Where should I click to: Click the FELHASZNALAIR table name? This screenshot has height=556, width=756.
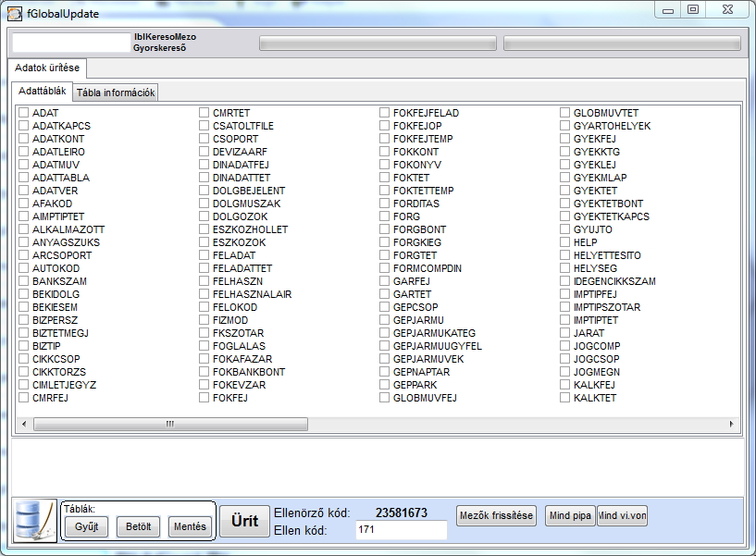point(252,294)
